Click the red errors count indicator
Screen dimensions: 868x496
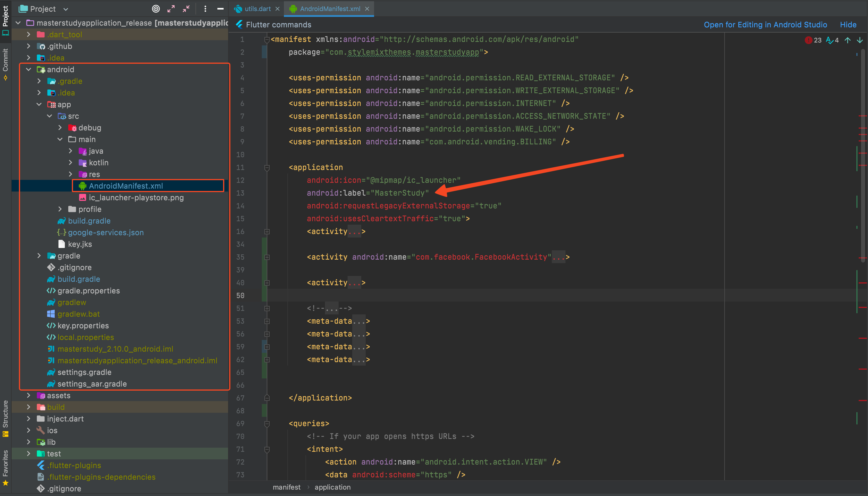click(813, 40)
